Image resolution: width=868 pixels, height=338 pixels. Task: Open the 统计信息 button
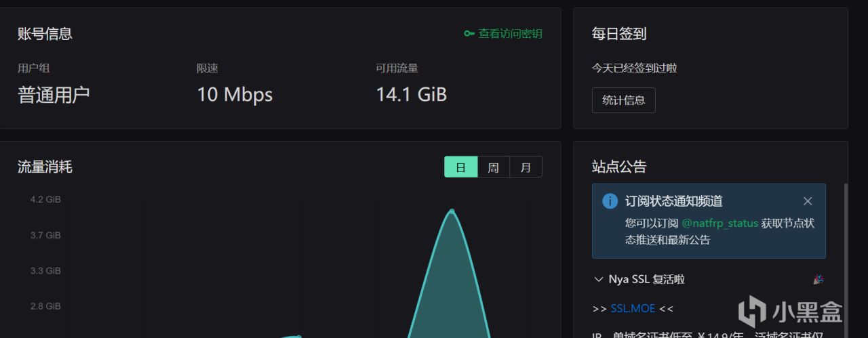(x=624, y=100)
